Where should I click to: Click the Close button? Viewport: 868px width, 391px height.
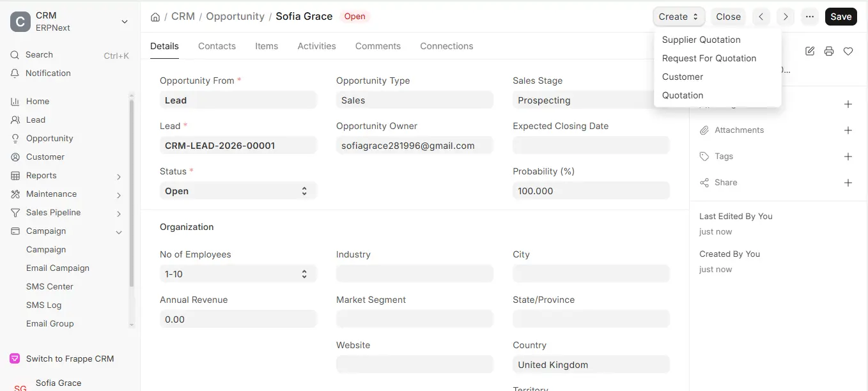(728, 17)
